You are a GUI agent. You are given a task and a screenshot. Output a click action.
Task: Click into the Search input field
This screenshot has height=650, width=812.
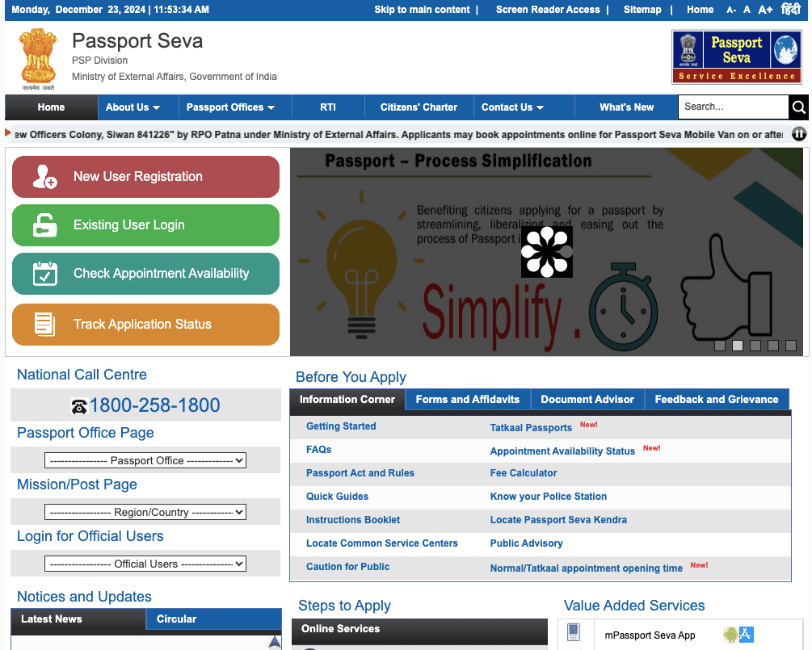[x=734, y=107]
